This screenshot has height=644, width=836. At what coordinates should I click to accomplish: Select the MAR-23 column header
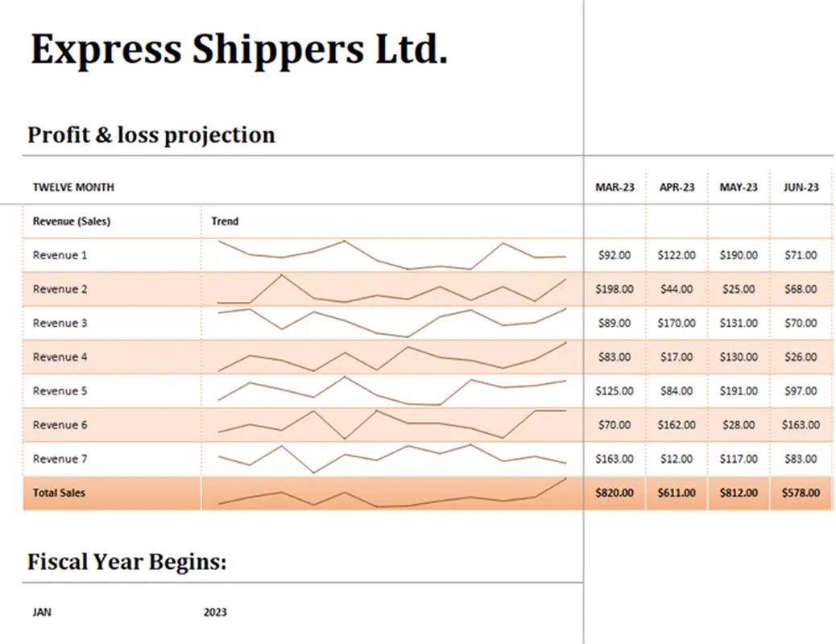615,188
